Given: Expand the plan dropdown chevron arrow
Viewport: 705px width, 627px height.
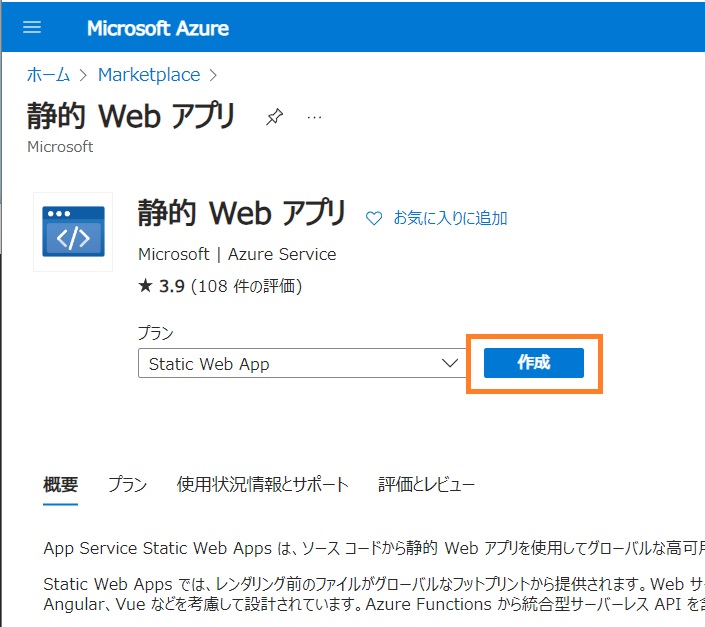Looking at the screenshot, I should tap(449, 364).
